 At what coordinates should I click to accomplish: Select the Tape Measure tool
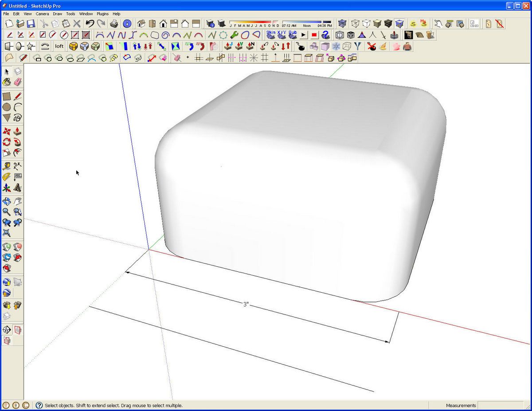7,167
